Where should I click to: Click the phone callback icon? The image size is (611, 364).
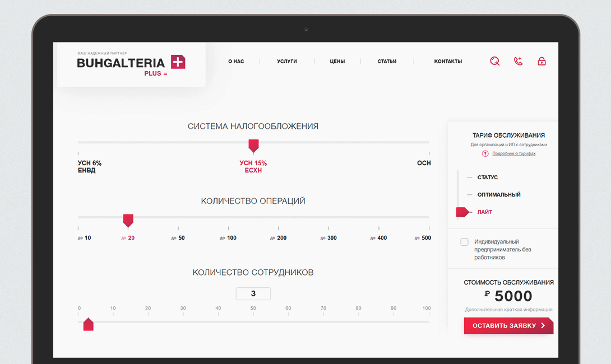[518, 62]
